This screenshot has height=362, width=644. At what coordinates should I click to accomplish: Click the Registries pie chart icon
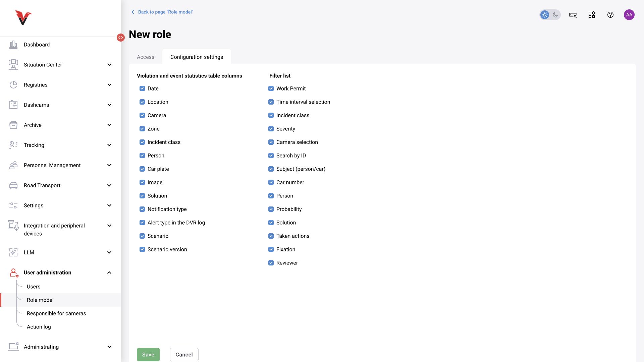pos(13,85)
